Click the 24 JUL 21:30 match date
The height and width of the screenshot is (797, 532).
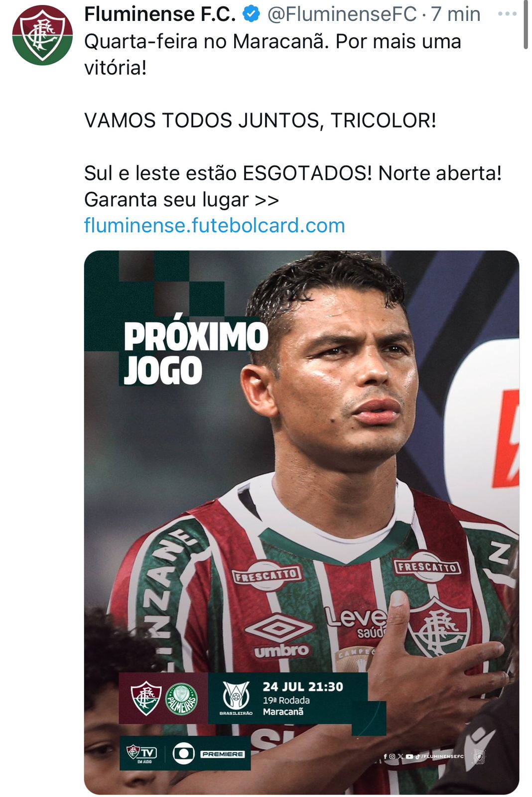click(x=303, y=686)
